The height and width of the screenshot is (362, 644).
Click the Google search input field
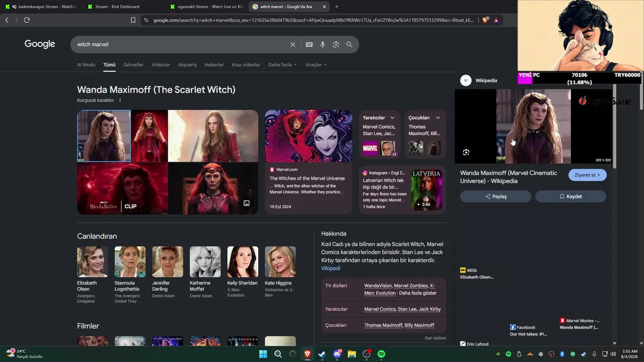pyautogui.click(x=181, y=44)
